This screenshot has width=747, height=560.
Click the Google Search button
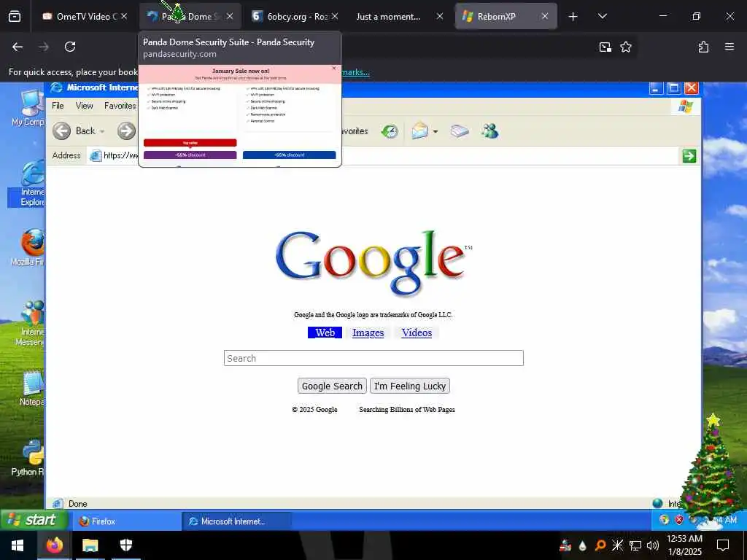pyautogui.click(x=332, y=386)
